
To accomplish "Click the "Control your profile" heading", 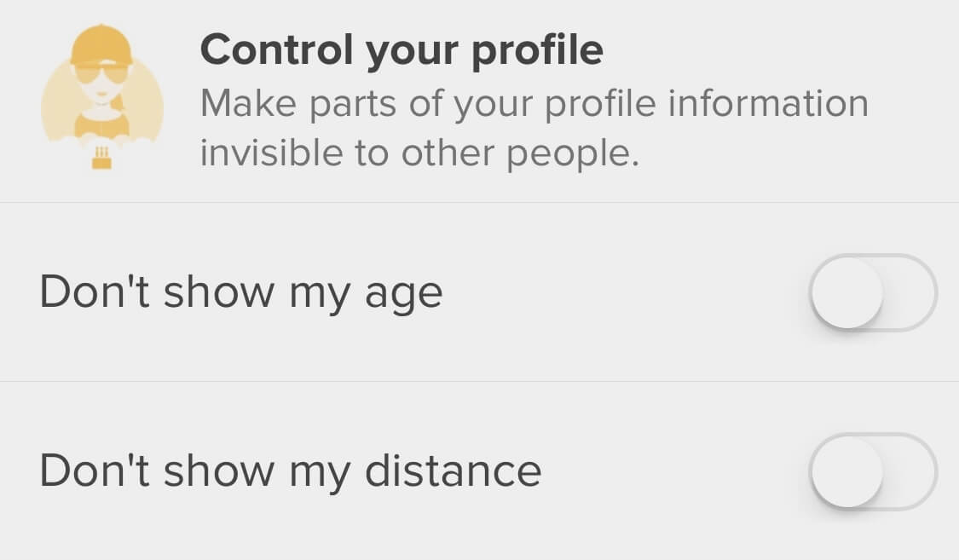I will point(402,50).
